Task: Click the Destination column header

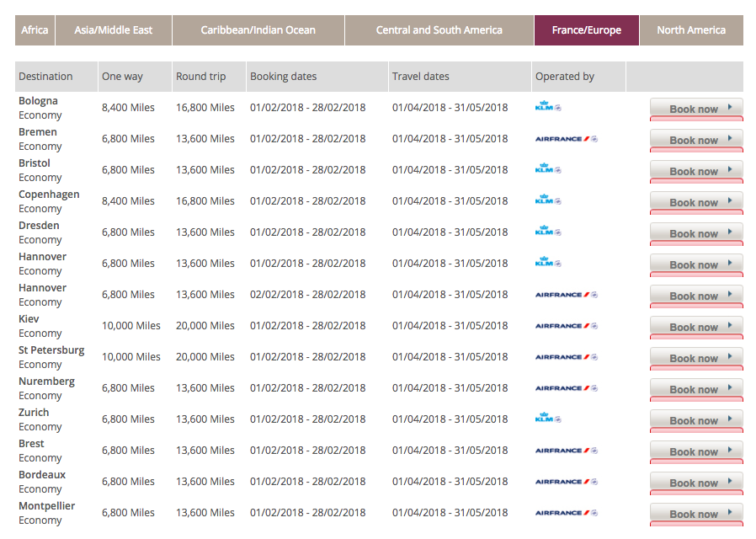Action: click(x=56, y=76)
